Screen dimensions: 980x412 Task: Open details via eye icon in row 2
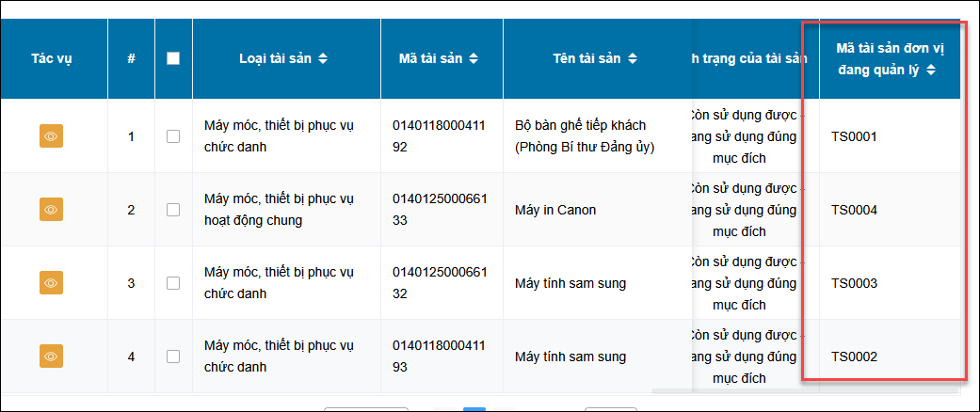pos(52,210)
